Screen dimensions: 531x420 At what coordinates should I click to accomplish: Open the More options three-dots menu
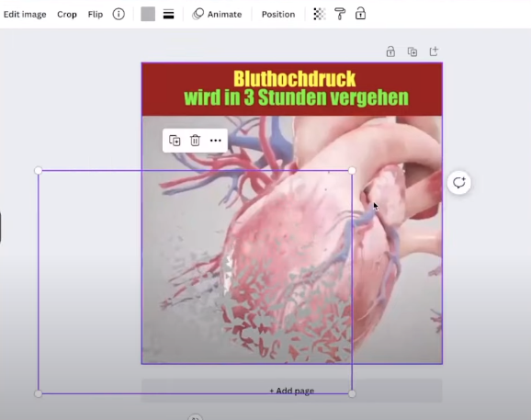(x=216, y=141)
